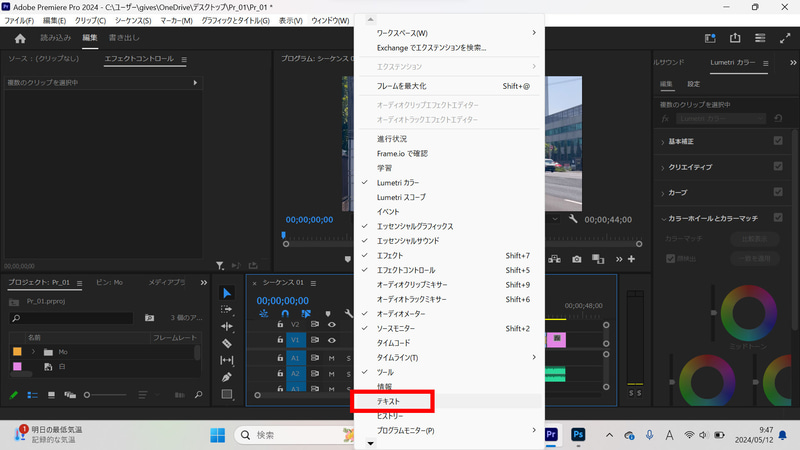
Task: Click Export Frame camera icon
Action: point(577,259)
